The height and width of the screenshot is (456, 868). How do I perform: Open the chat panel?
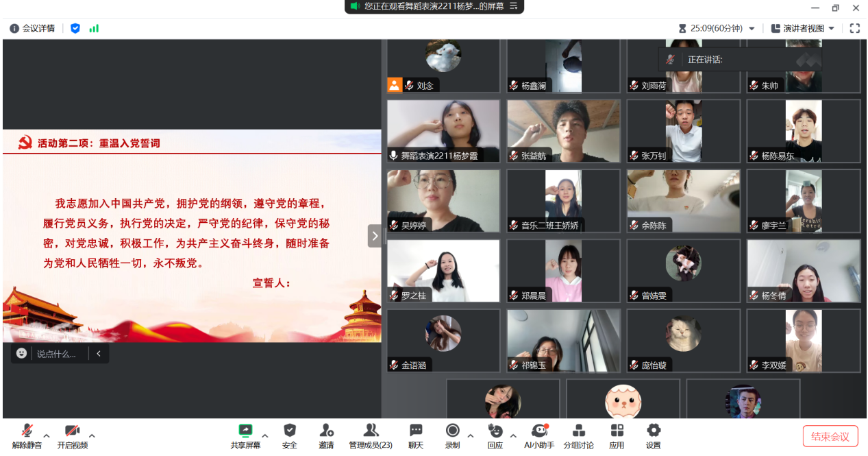point(416,435)
